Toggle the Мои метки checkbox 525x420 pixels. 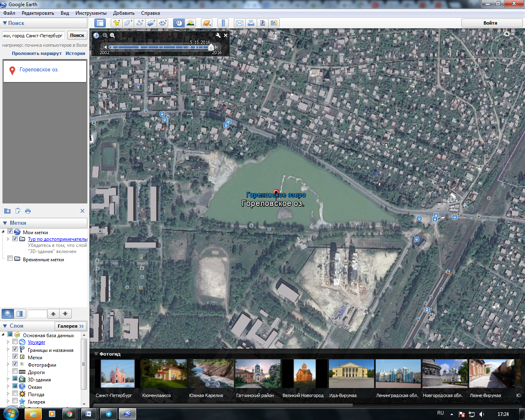pos(10,232)
